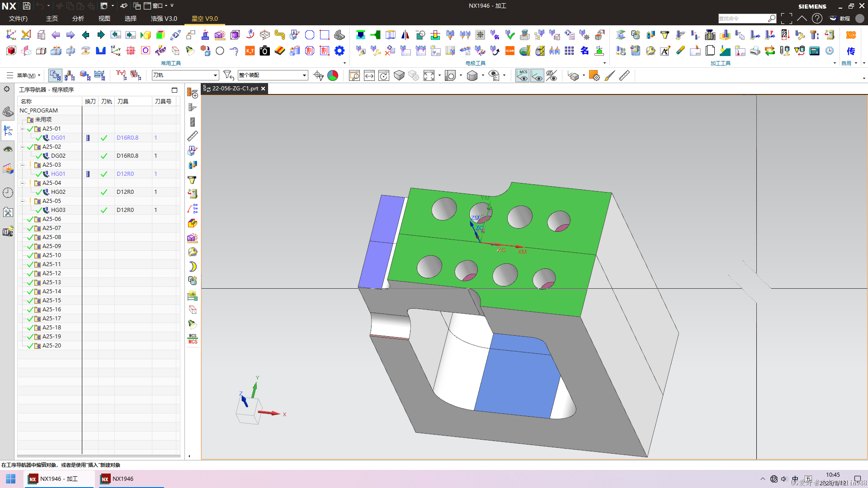Switch navigator to machine tool view
This screenshot has height=488, width=868.
tap(70, 75)
